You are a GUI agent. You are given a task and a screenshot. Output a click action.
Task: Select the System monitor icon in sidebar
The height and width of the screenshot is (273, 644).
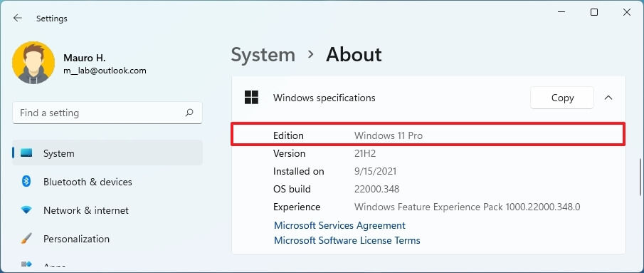click(26, 153)
